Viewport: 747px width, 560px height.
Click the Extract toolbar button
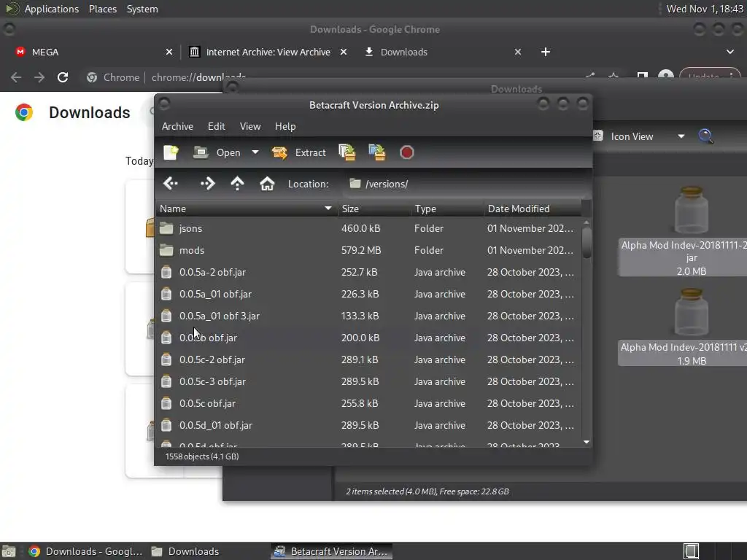(x=298, y=152)
